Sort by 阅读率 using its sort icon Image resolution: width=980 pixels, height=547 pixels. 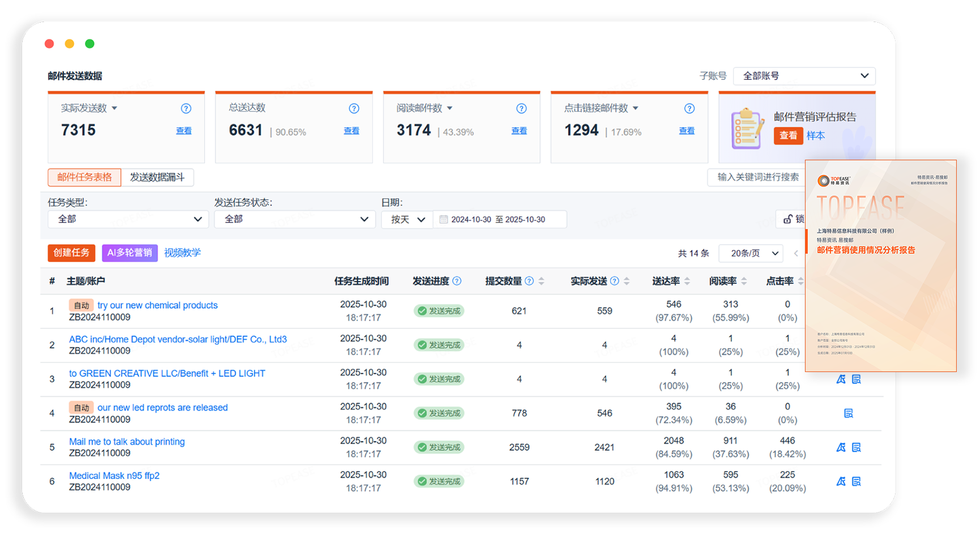coord(744,281)
